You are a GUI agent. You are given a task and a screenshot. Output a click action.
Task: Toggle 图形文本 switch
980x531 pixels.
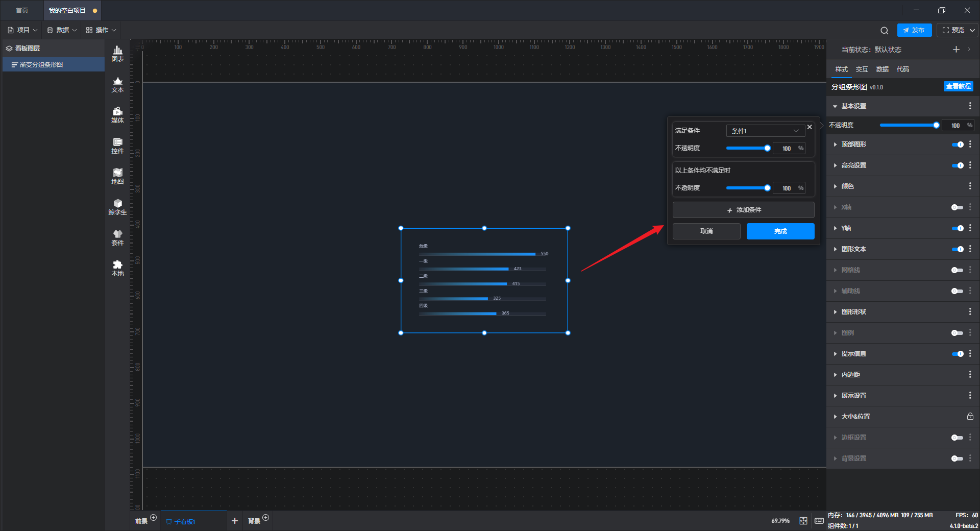[x=958, y=249]
